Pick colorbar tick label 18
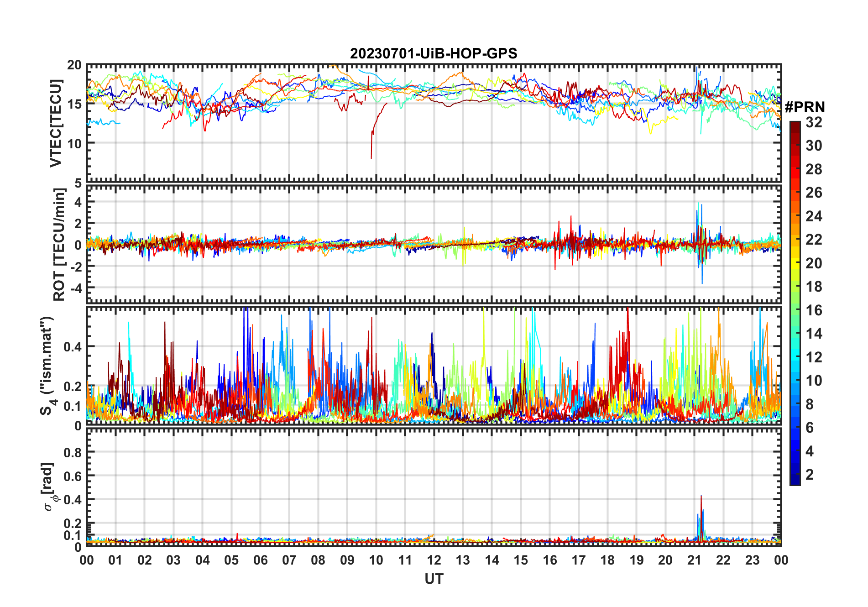The image size is (868, 607). tap(814, 287)
